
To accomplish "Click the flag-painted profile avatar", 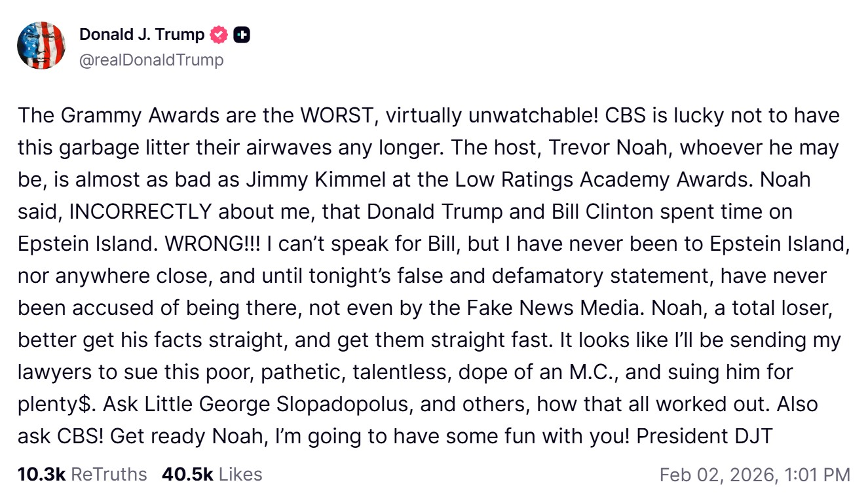I will tap(41, 45).
